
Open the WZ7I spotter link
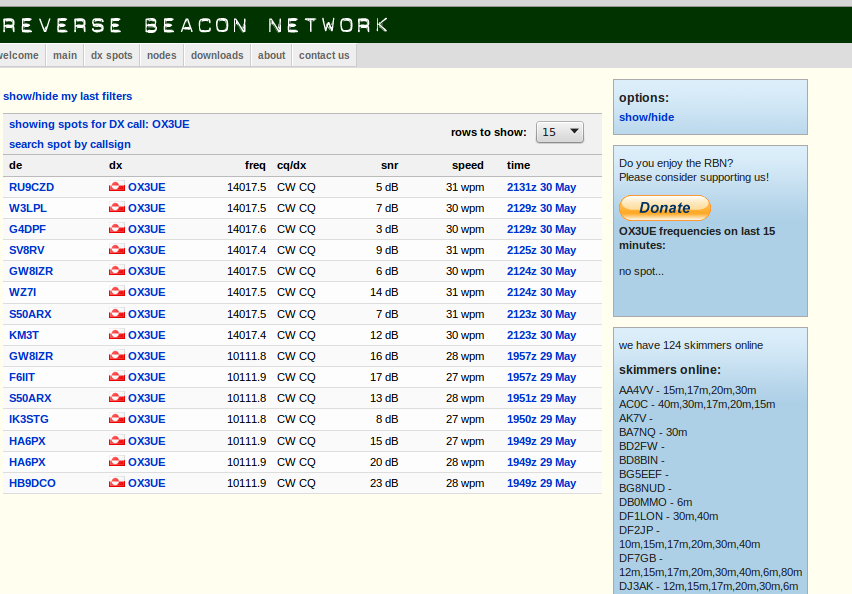22,292
